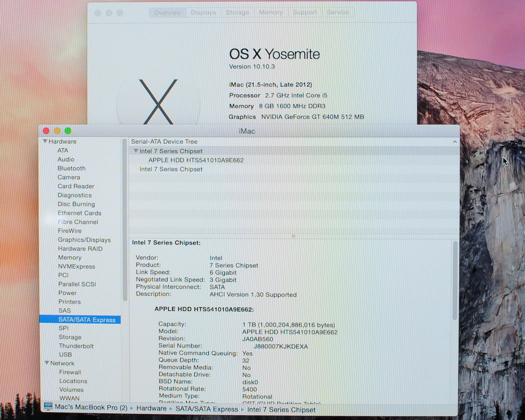
Task: Select Hardware RAID in the sidebar
Action: pos(80,248)
